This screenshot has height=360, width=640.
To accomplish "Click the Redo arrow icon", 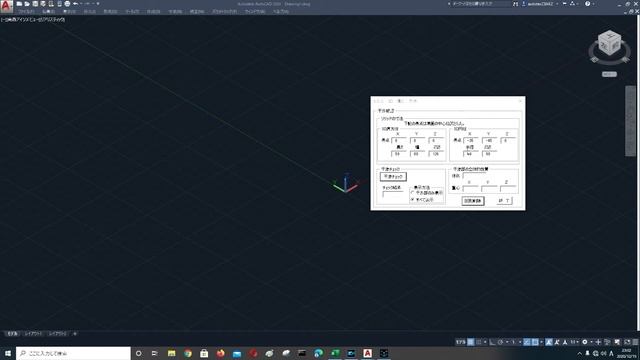I will [x=87, y=4].
